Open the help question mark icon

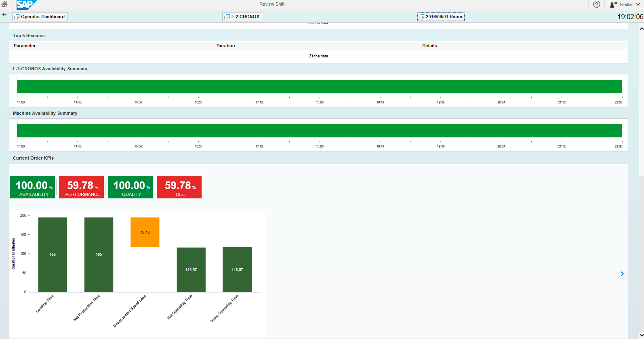point(597,4)
